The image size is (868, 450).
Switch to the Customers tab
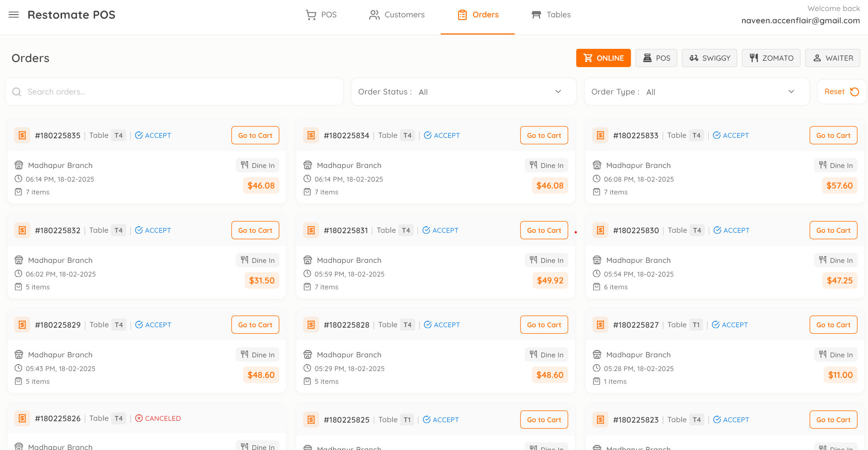click(x=397, y=15)
